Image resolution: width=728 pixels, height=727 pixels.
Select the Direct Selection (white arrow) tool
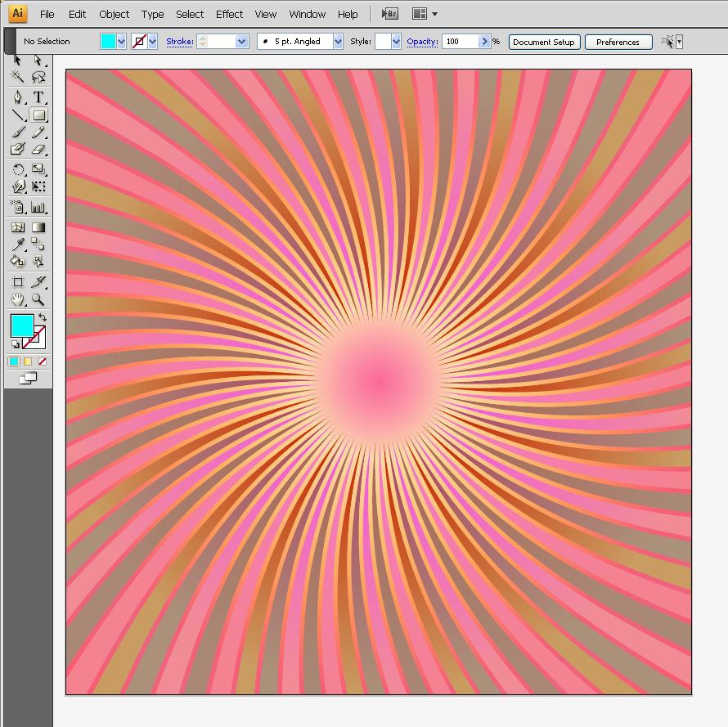(38, 61)
